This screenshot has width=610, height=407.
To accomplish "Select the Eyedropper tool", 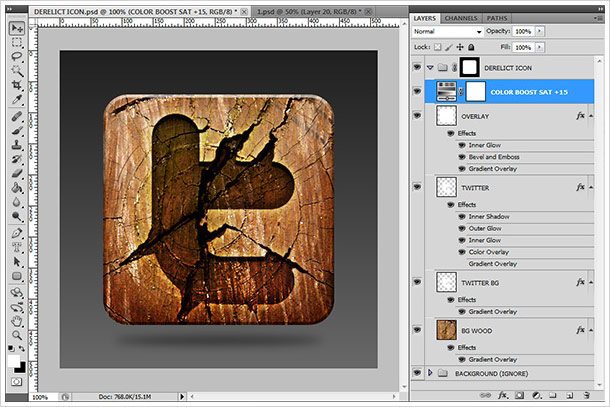I will [x=16, y=100].
